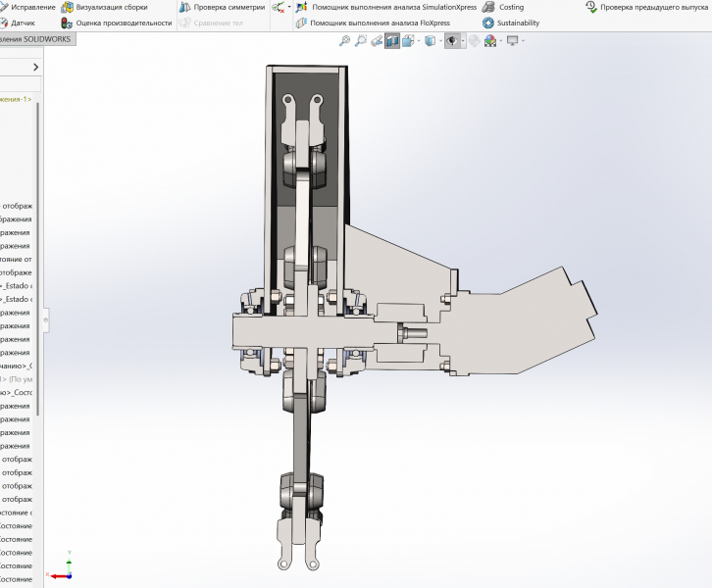Viewport: 712px width, 588px height.
Task: Open View Orientation cube icon
Action: pos(408,41)
